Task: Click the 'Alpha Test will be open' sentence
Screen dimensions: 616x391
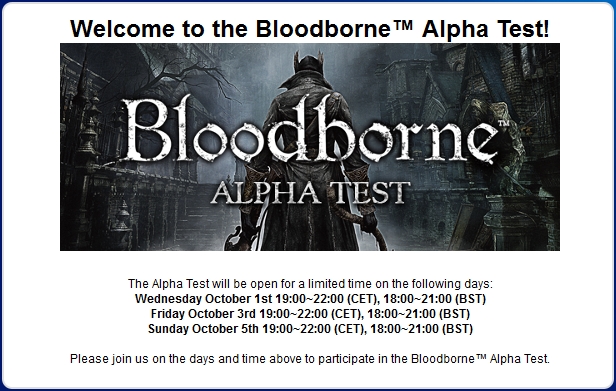Action: 310,284
